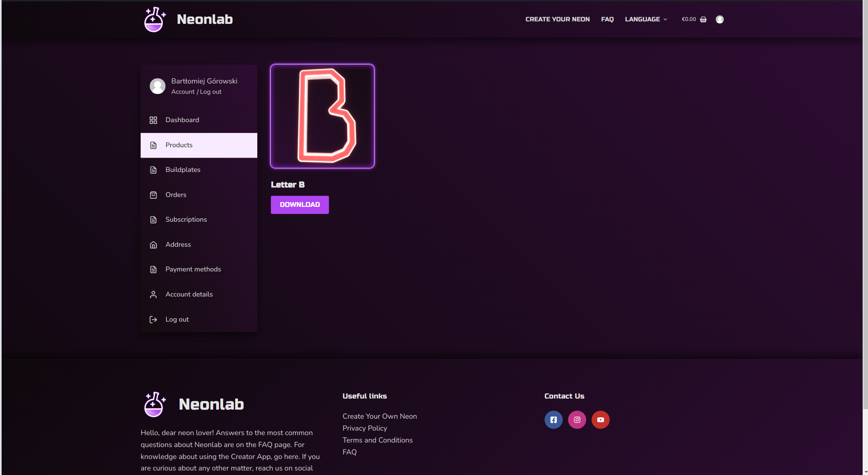Select CREATE YOUR NEON in the navbar
The height and width of the screenshot is (475, 868).
(557, 19)
